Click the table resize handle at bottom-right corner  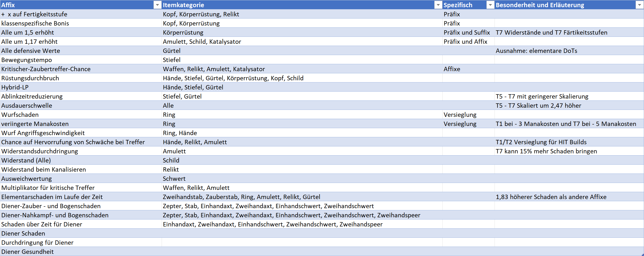point(643,255)
